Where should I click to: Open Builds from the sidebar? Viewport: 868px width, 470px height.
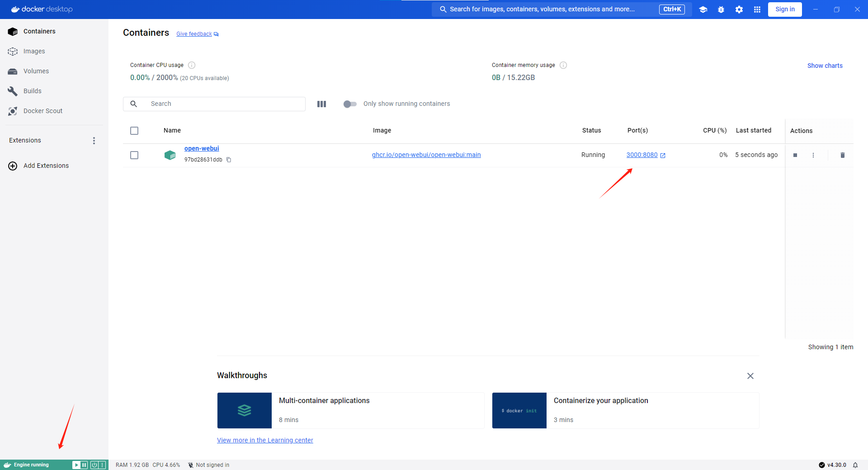pyautogui.click(x=54, y=91)
